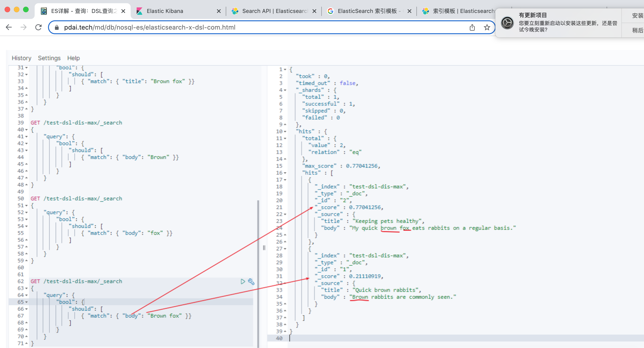Collapse the fold arrow at editor line 63
Image resolution: width=644 pixels, height=348 pixels.
tap(27, 288)
